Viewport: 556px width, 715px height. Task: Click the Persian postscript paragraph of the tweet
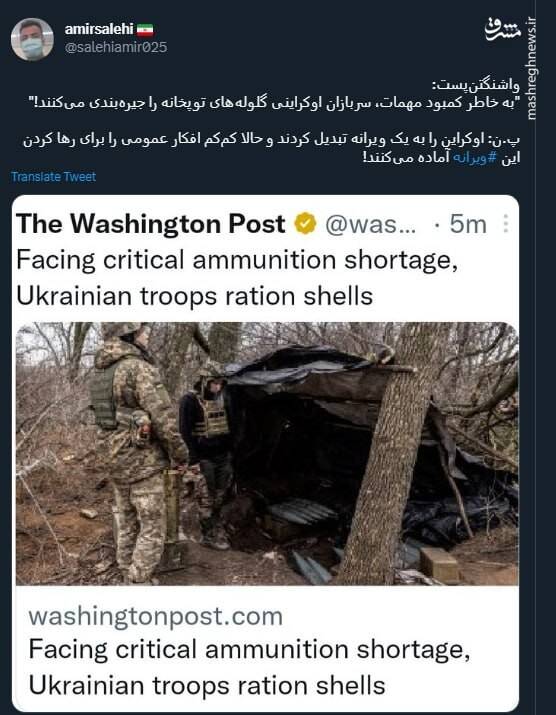272,149
